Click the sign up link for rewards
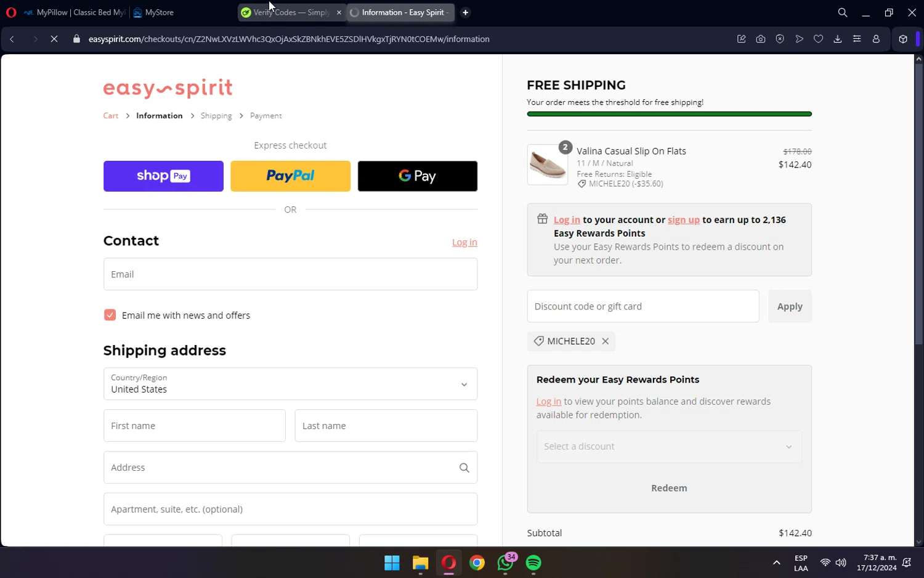This screenshot has width=924, height=578. [x=684, y=220]
